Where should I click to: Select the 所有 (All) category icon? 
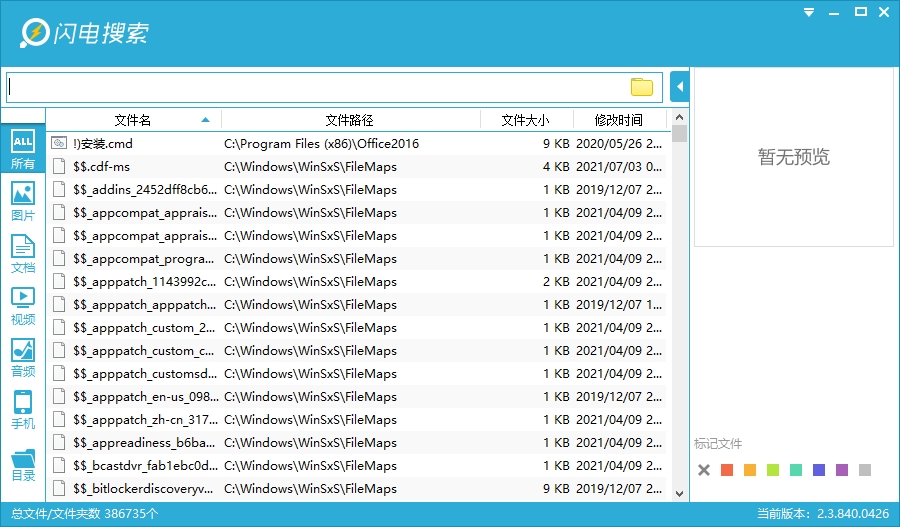22,149
